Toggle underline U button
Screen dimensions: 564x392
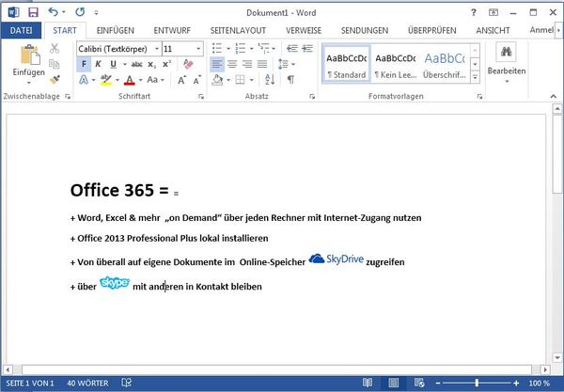tap(114, 64)
